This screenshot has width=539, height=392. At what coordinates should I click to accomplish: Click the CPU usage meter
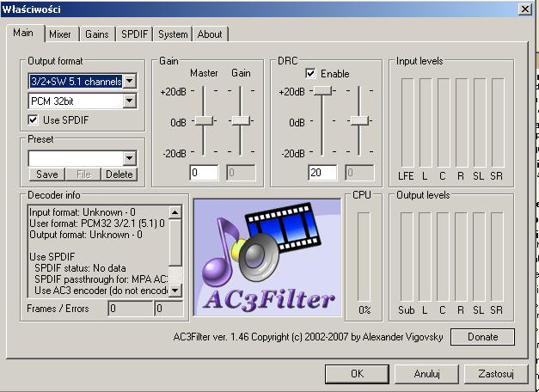coord(364,257)
